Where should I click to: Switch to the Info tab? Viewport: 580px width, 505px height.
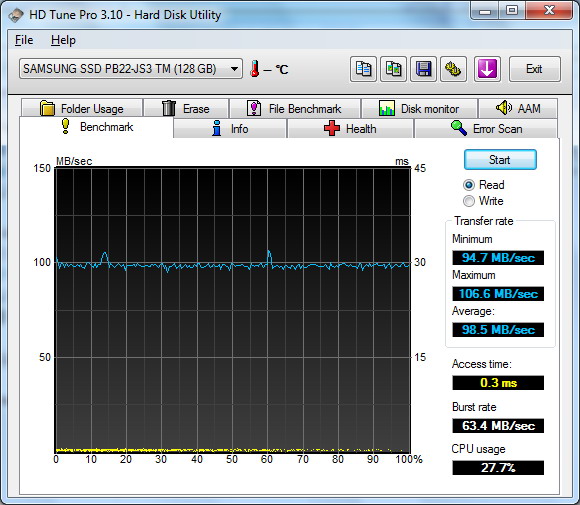230,129
